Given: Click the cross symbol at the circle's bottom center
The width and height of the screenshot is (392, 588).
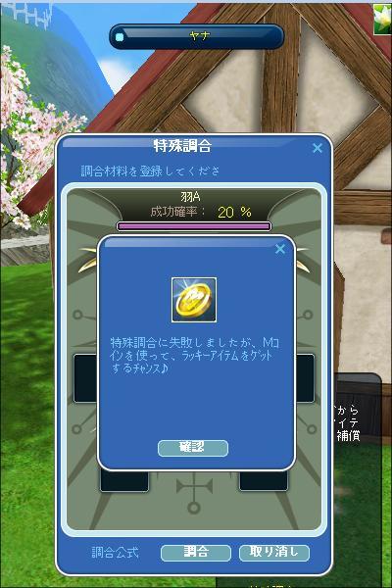Looking at the screenshot, I should coord(194,493).
